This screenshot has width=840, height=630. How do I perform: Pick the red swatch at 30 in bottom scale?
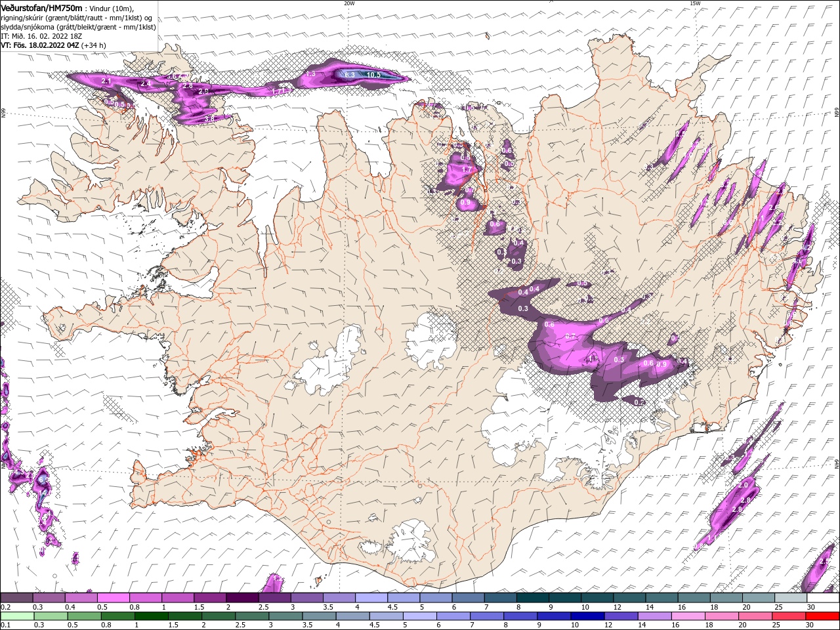tap(822, 616)
